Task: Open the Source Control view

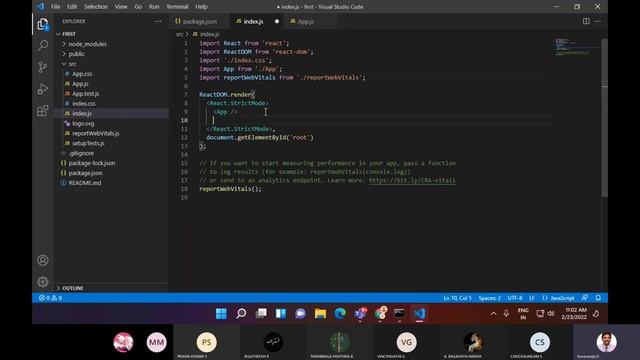Action: tap(42, 67)
